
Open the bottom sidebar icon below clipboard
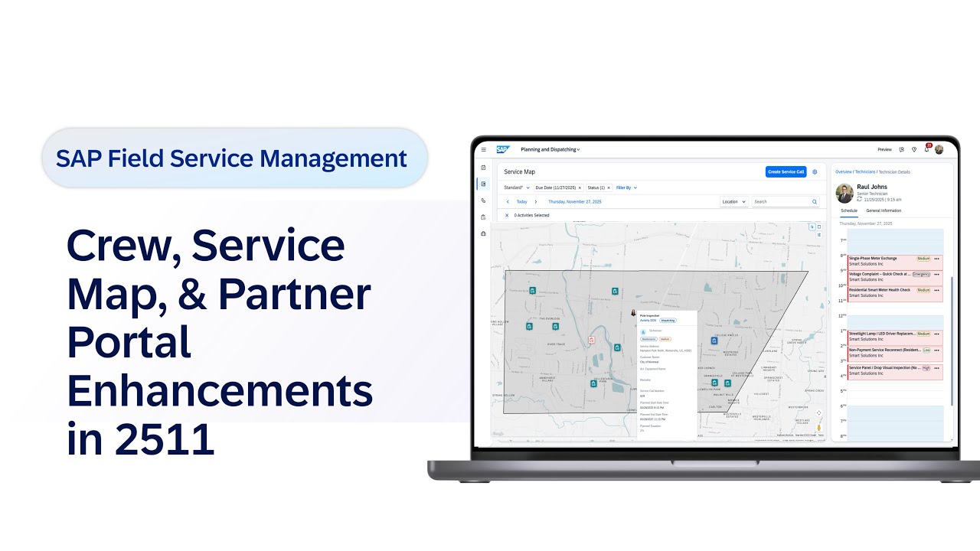point(483,233)
